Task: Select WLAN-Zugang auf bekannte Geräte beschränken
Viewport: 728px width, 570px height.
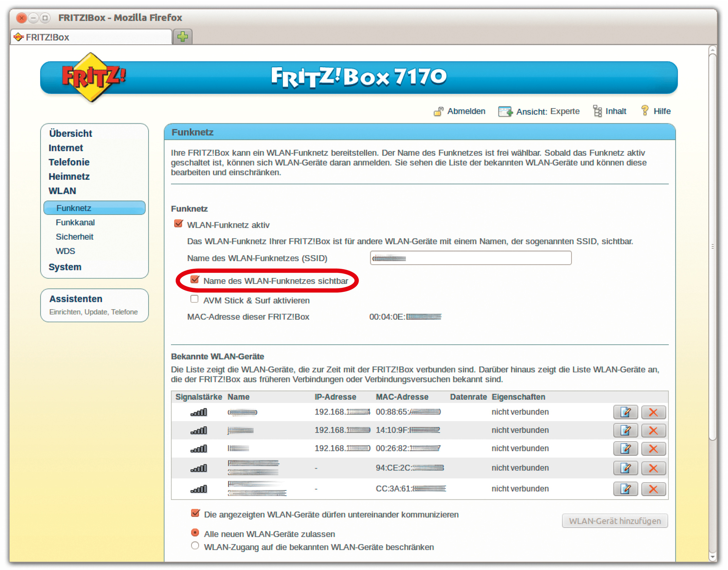Action: pyautogui.click(x=195, y=546)
